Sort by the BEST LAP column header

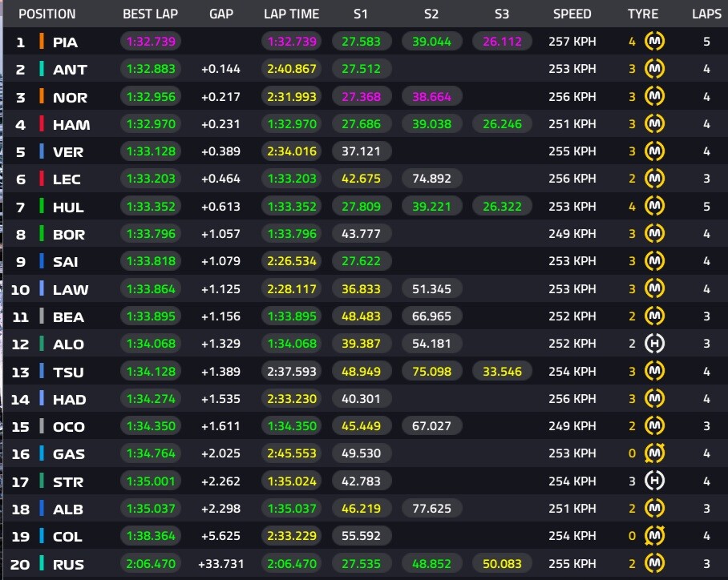pyautogui.click(x=149, y=14)
